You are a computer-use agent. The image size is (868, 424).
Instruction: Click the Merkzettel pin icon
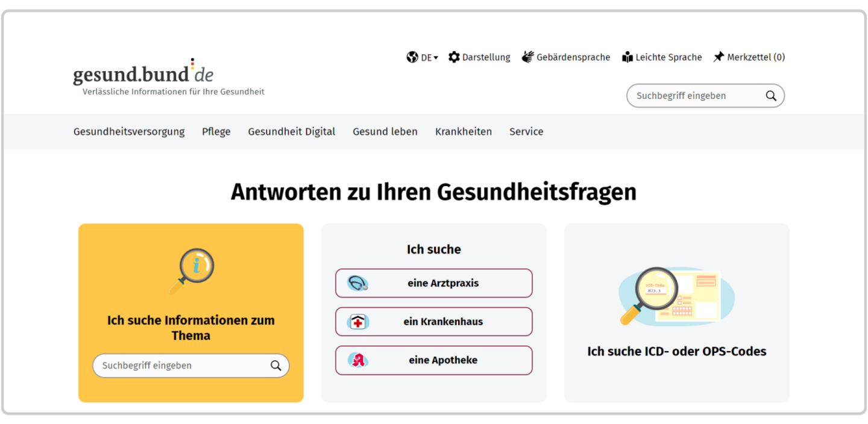point(719,57)
